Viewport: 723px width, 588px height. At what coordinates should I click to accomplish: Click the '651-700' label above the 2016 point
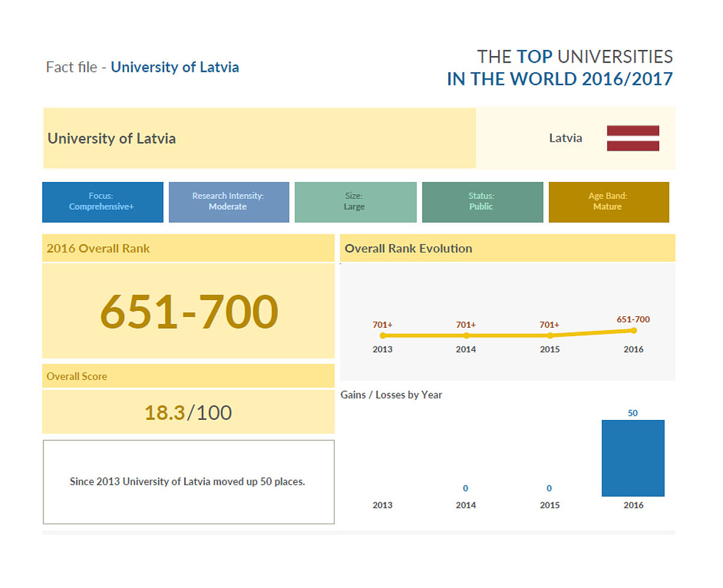point(633,320)
